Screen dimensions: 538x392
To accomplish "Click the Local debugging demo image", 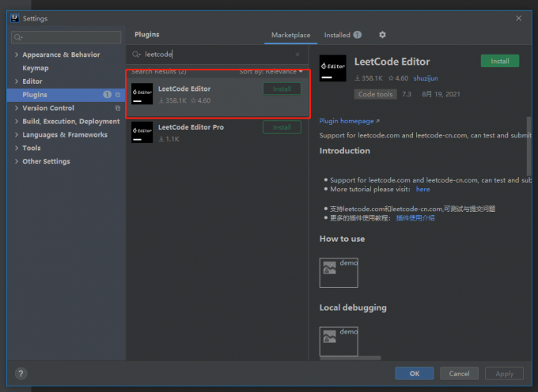I will click(339, 341).
